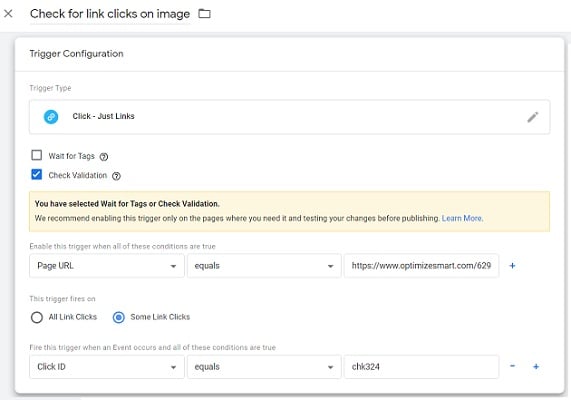The height and width of the screenshot is (400, 571).
Task: Uncheck the Check Validation checkbox
Action: 36,174
